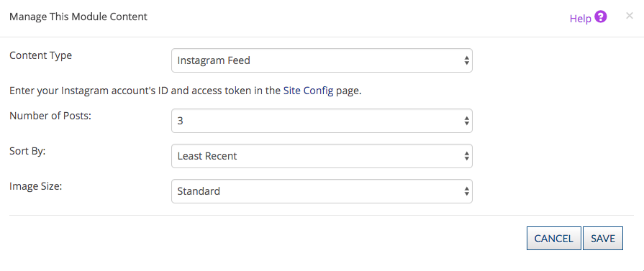This screenshot has height=271, width=644.
Task: Click the purple question mark Help icon
Action: pyautogui.click(x=600, y=17)
